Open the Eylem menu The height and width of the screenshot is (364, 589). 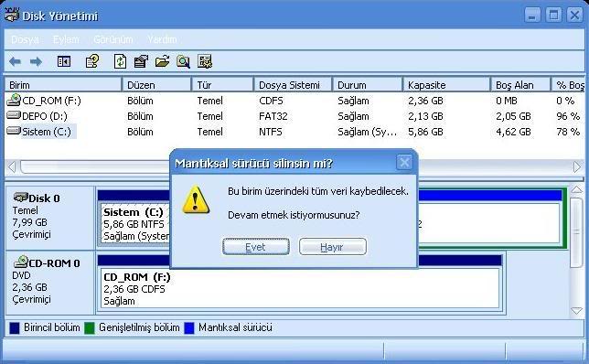(x=66, y=39)
